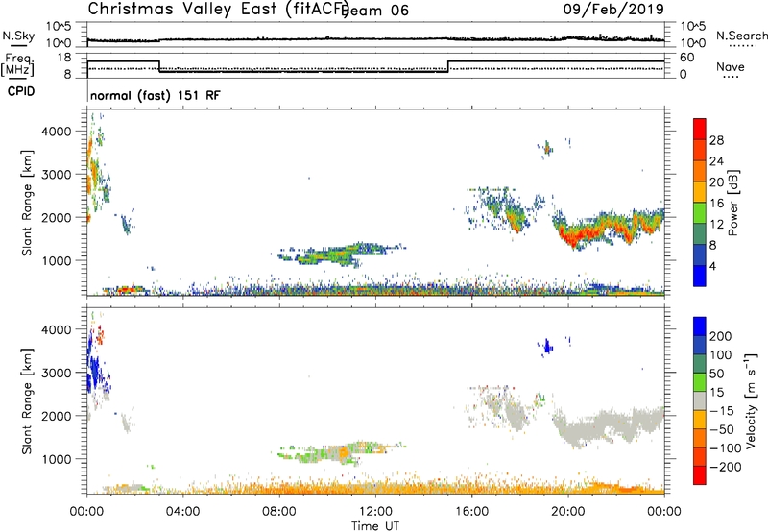The height and width of the screenshot is (532, 768).
Task: Select the '16:00' time axis label
Action: point(471,512)
